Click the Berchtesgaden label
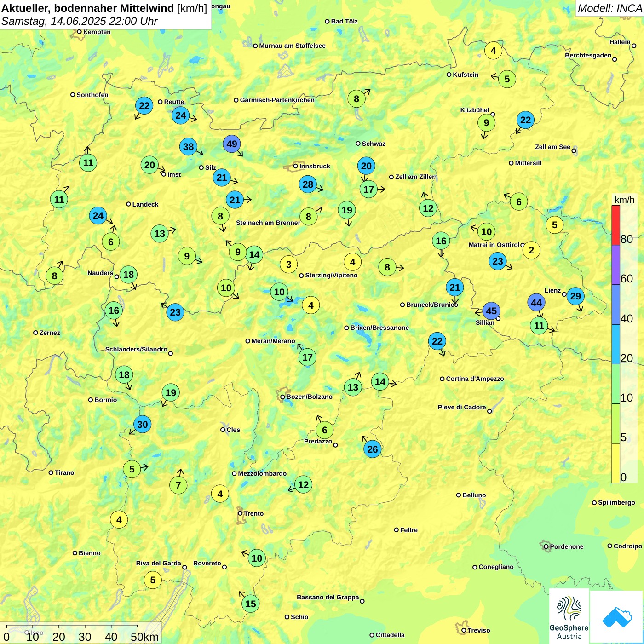 tap(588, 55)
